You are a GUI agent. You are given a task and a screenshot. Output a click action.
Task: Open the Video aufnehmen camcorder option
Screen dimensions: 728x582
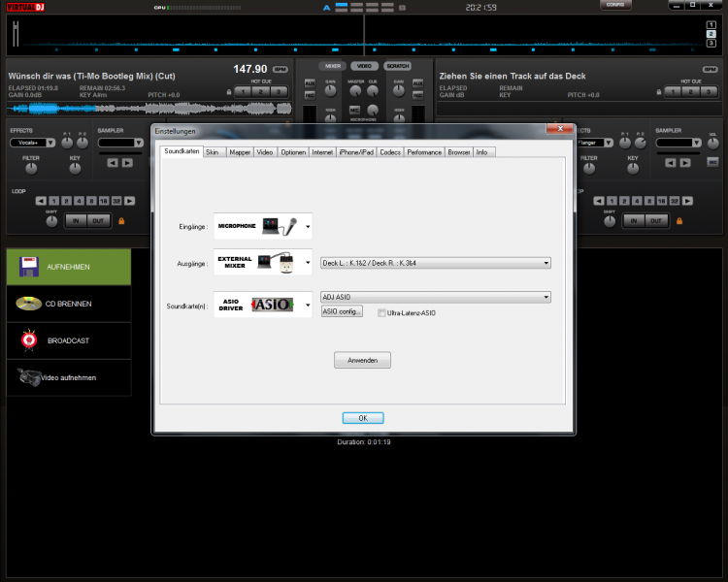69,377
